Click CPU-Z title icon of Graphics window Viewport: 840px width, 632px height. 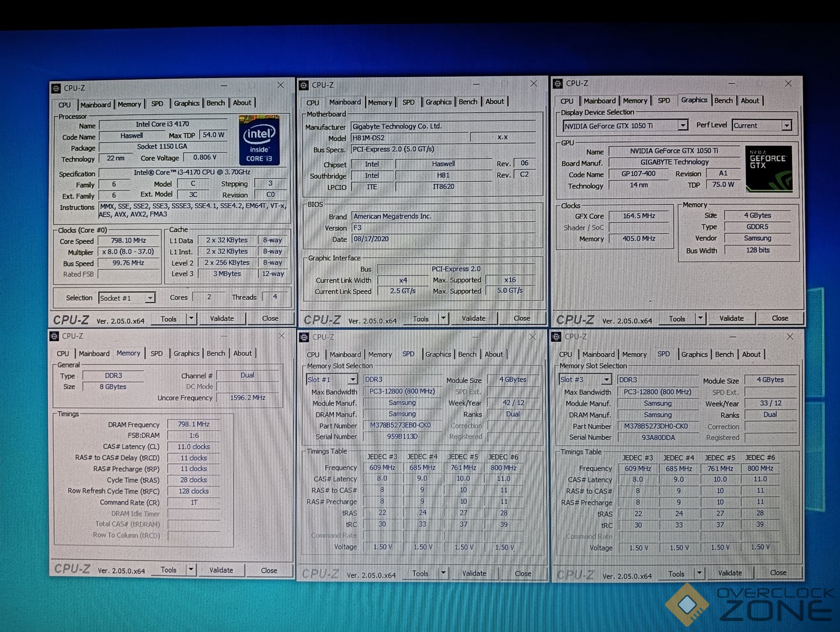click(558, 84)
